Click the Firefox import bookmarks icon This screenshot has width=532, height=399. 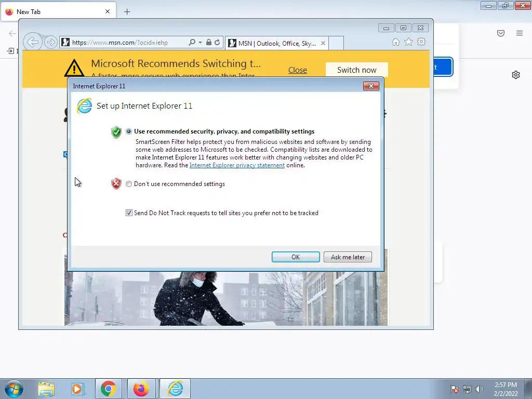tap(10, 51)
